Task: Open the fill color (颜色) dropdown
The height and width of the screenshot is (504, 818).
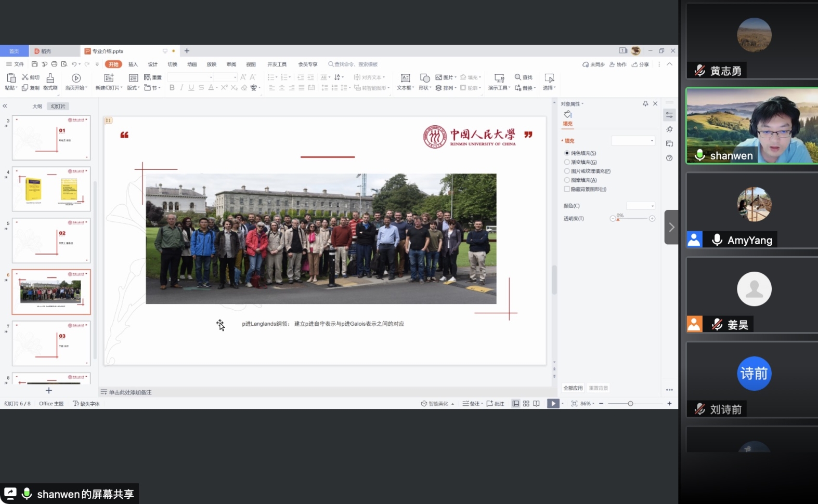Action: (x=641, y=206)
